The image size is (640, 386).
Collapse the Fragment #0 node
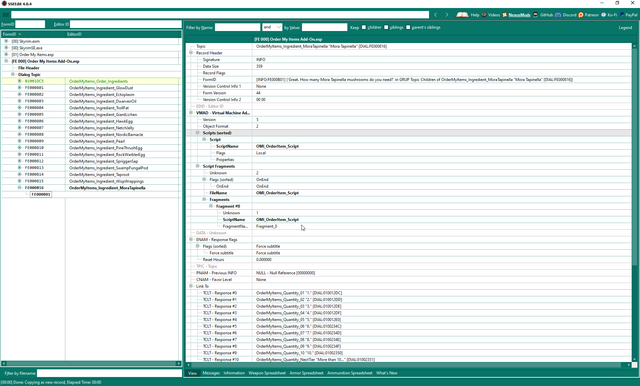[x=211, y=206]
